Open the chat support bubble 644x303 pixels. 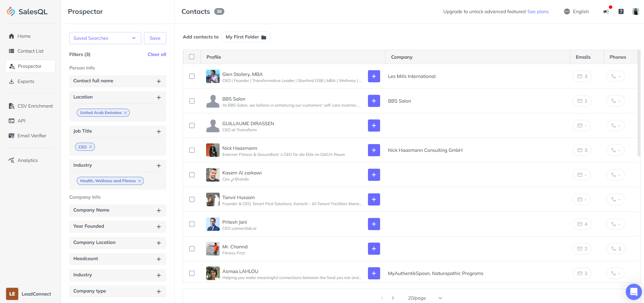click(634, 292)
